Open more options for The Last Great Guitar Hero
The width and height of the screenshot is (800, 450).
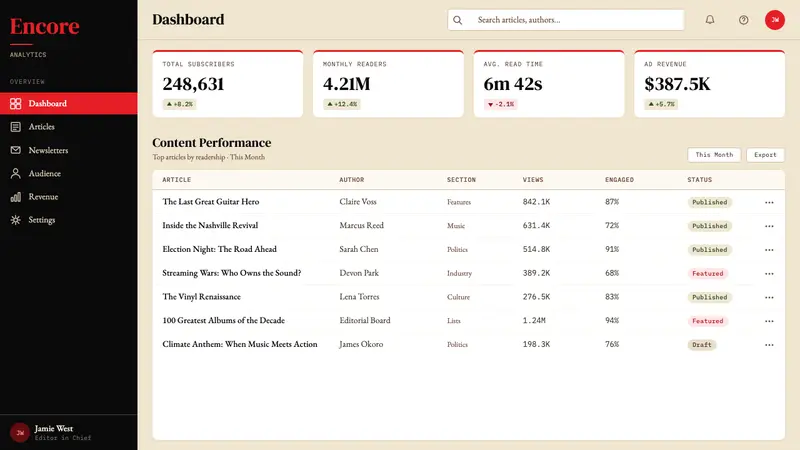pos(769,203)
